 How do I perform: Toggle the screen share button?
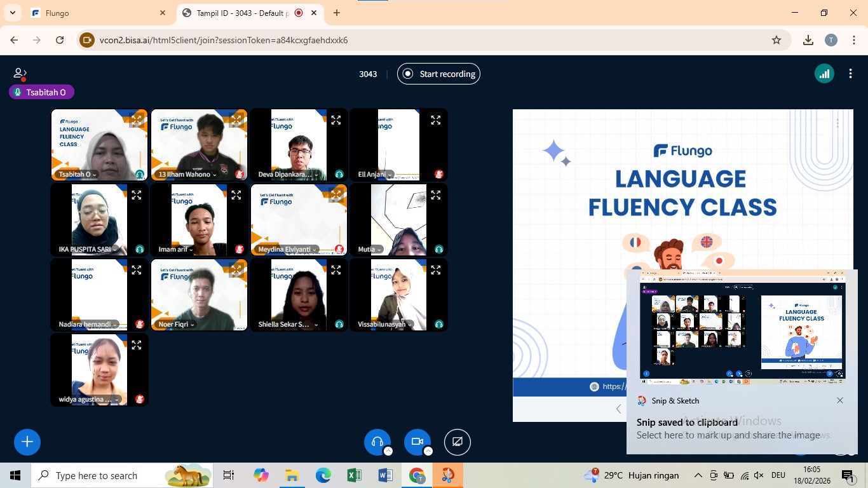[458, 442]
